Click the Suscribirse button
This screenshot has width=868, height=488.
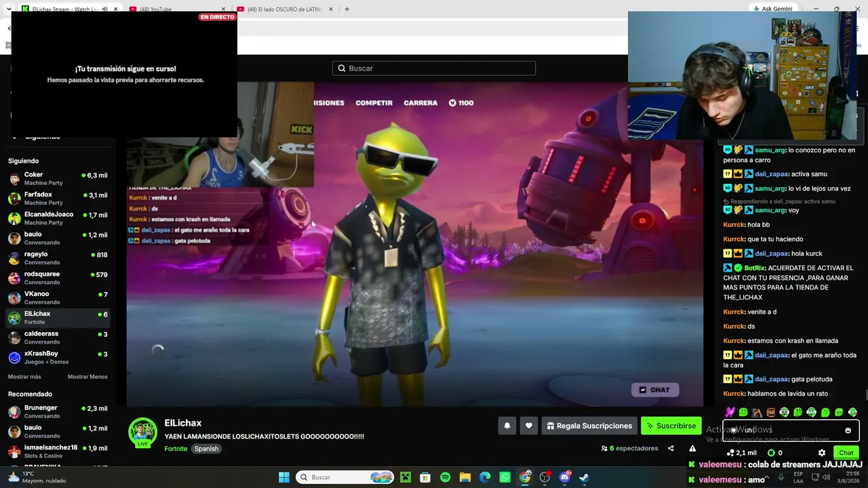(x=671, y=426)
